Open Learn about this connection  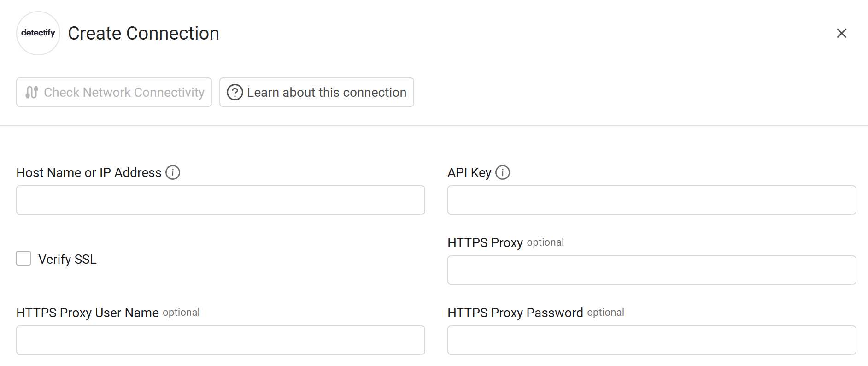pos(316,92)
